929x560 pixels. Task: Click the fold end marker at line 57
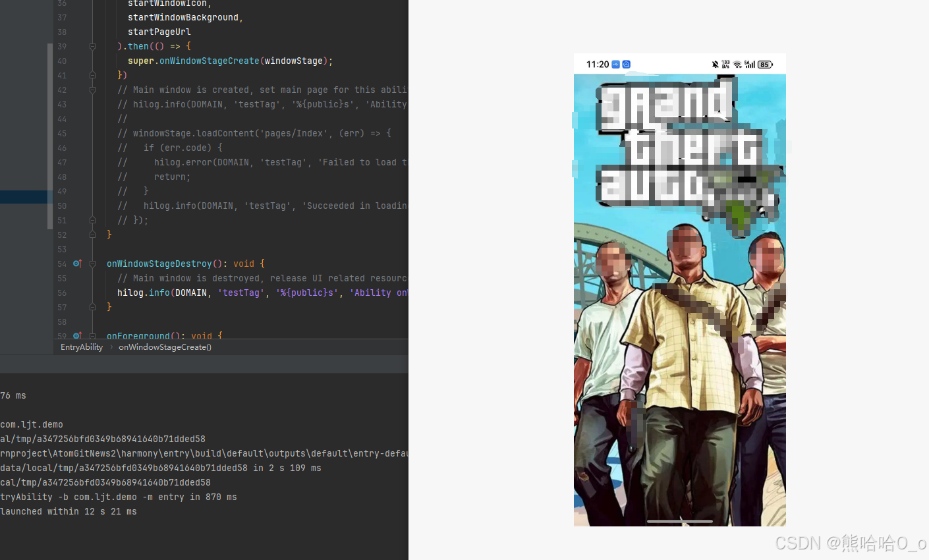point(92,307)
